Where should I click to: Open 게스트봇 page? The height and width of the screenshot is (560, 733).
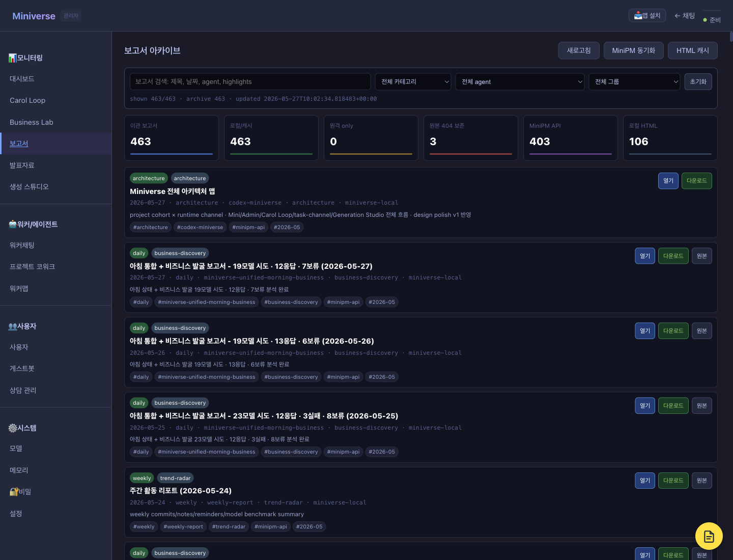click(x=56, y=369)
